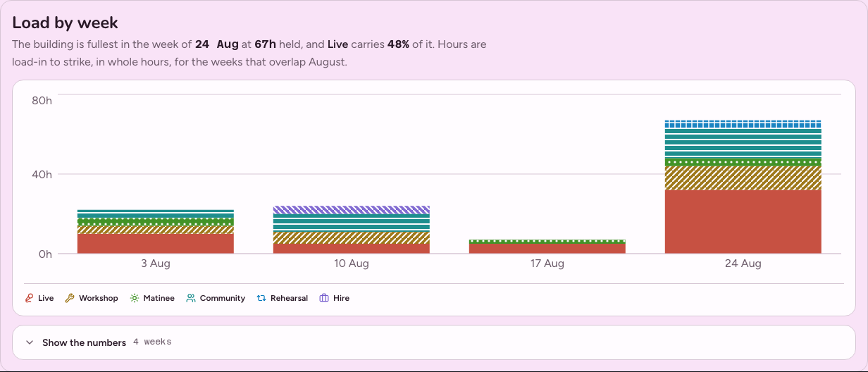Click the 17 Aug axis label
Viewport: 868px width, 372px height.
click(547, 263)
